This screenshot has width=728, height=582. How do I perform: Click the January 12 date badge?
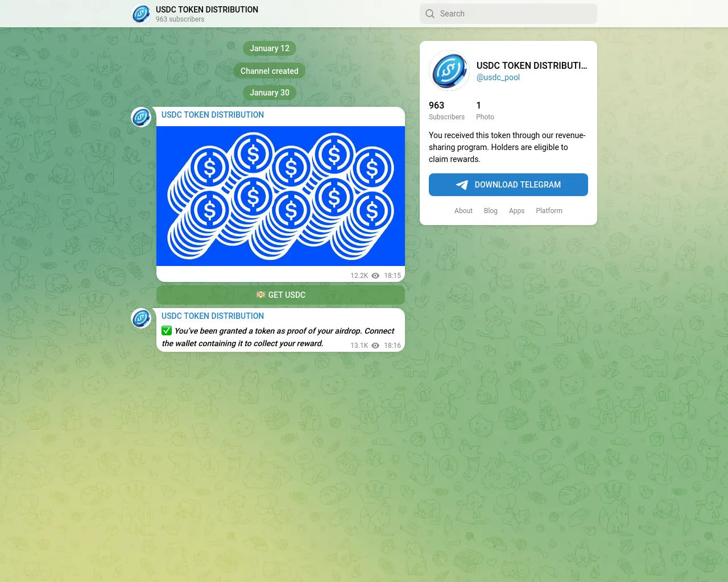(270, 48)
